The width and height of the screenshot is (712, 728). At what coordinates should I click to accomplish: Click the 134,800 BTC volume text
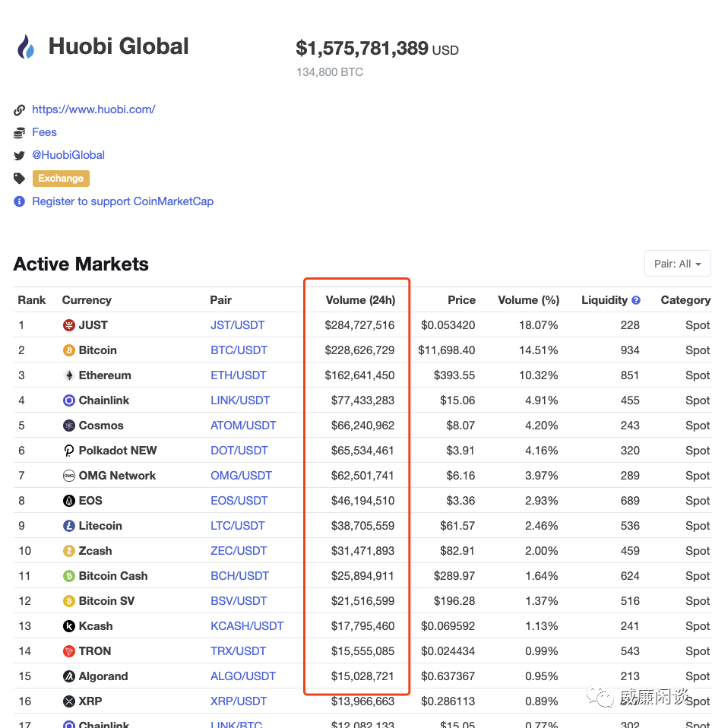330,72
